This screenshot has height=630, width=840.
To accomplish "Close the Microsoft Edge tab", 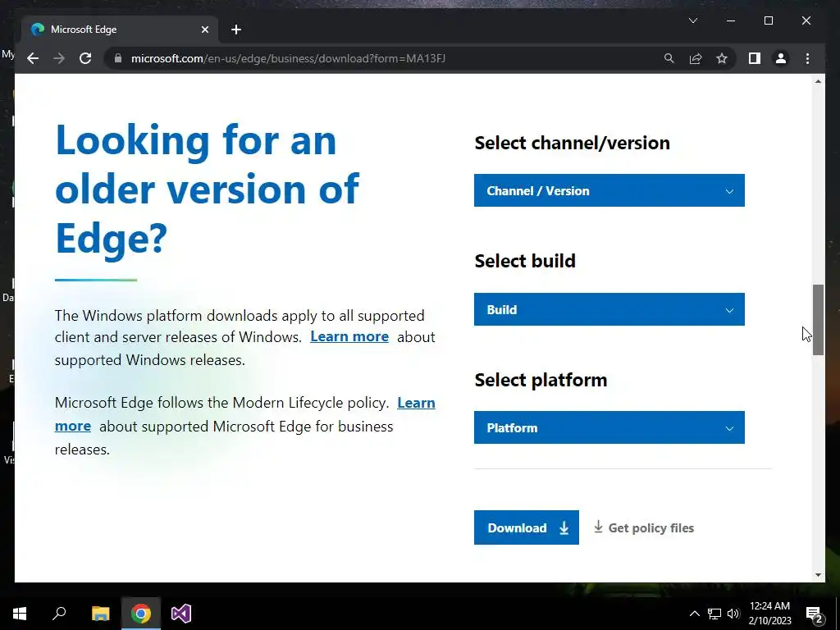I will [x=204, y=30].
